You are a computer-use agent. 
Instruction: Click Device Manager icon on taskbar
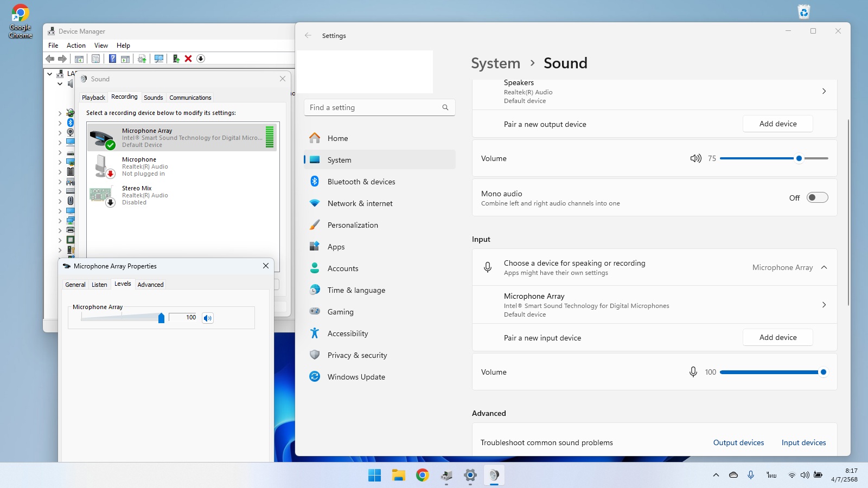(x=446, y=476)
